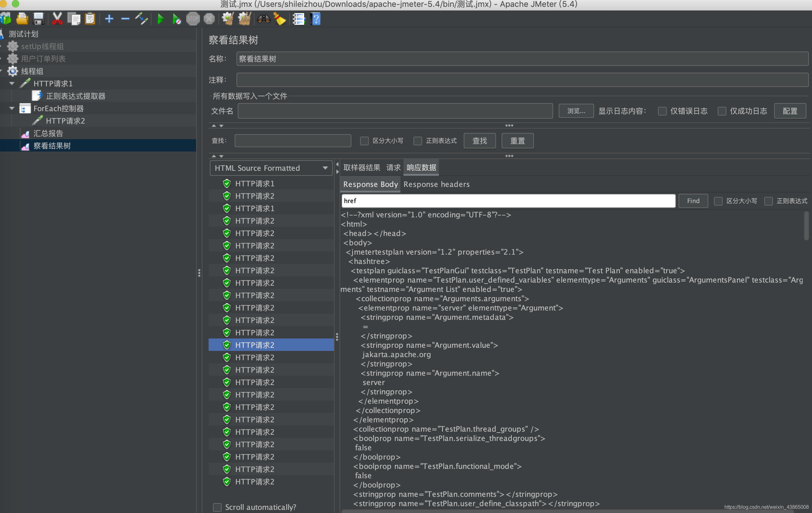
Task: Enable 区分大小写 beside the 查找 field
Action: point(364,141)
